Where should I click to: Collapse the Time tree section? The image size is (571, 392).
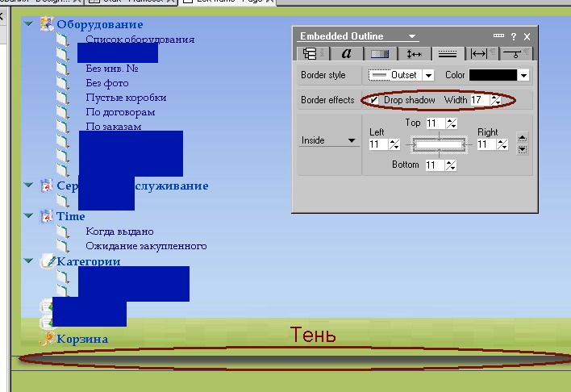click(29, 216)
